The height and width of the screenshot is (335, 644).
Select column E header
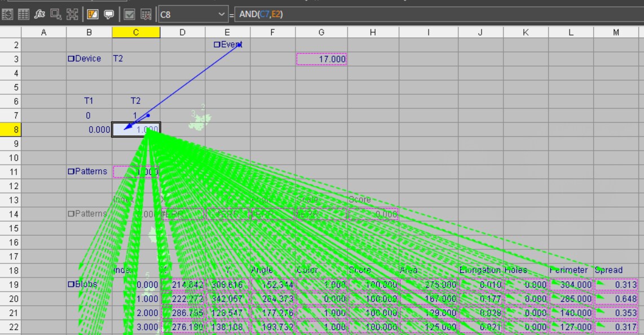[227, 33]
